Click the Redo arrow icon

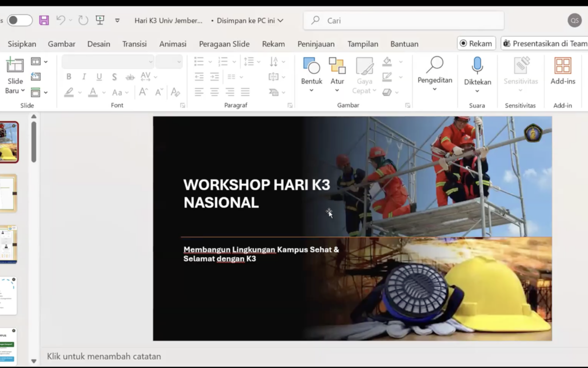tap(83, 20)
